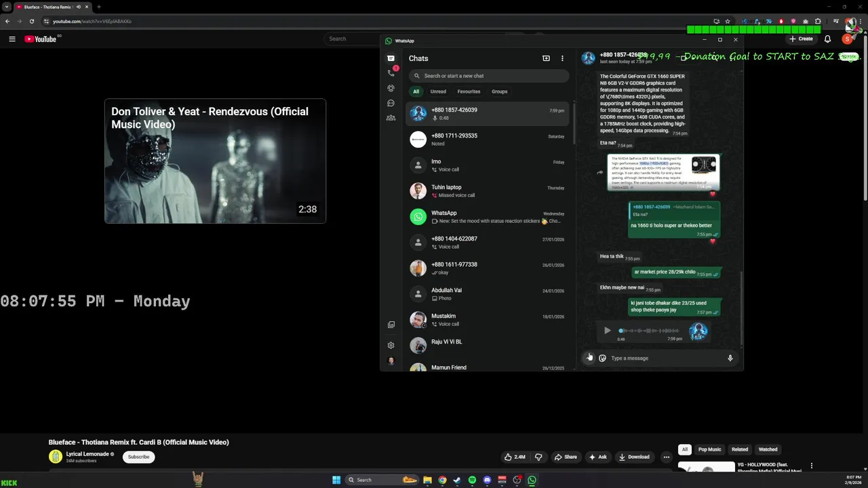Screen dimensions: 868x488
Task: Click the forward arrow beside the image message
Action: coord(599,172)
